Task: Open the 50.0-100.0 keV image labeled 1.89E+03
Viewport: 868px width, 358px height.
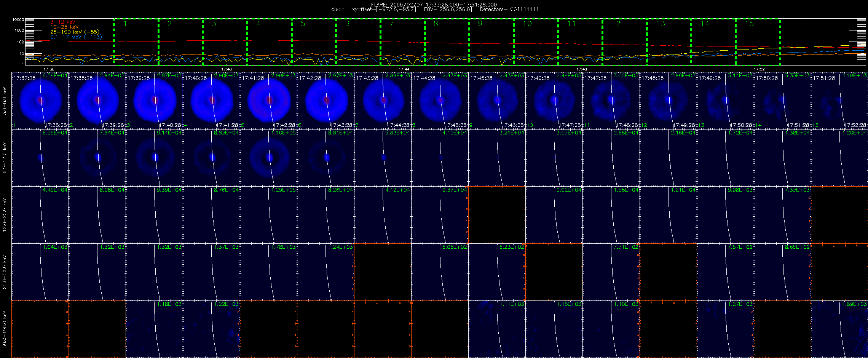Action: tap(839, 329)
